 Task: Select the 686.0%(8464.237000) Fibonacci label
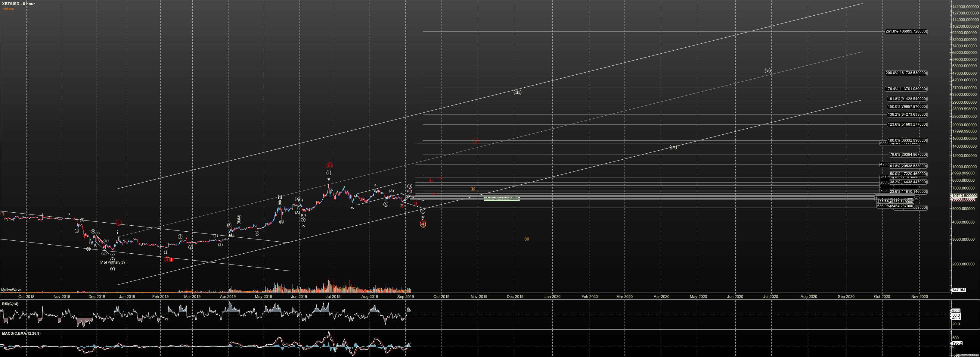[x=895, y=206]
